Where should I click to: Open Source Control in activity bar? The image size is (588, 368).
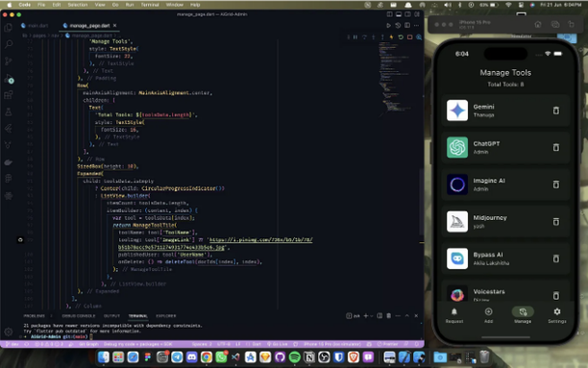(9, 61)
